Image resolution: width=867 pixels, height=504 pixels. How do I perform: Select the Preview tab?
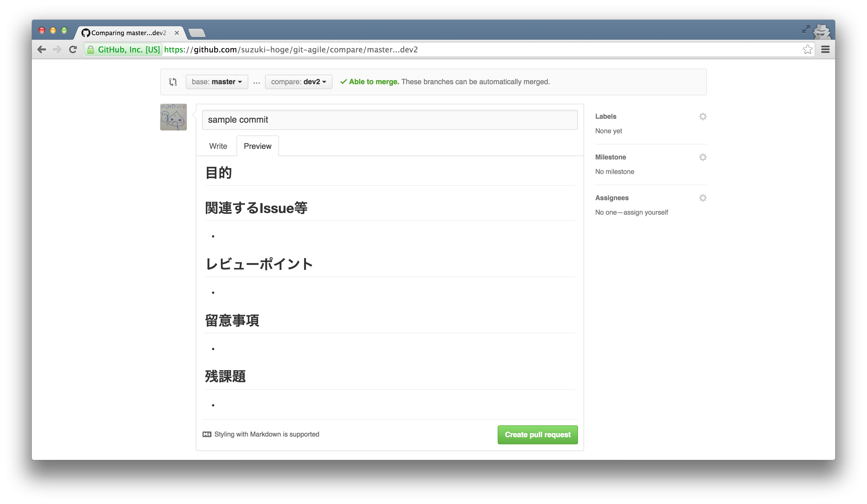point(257,146)
